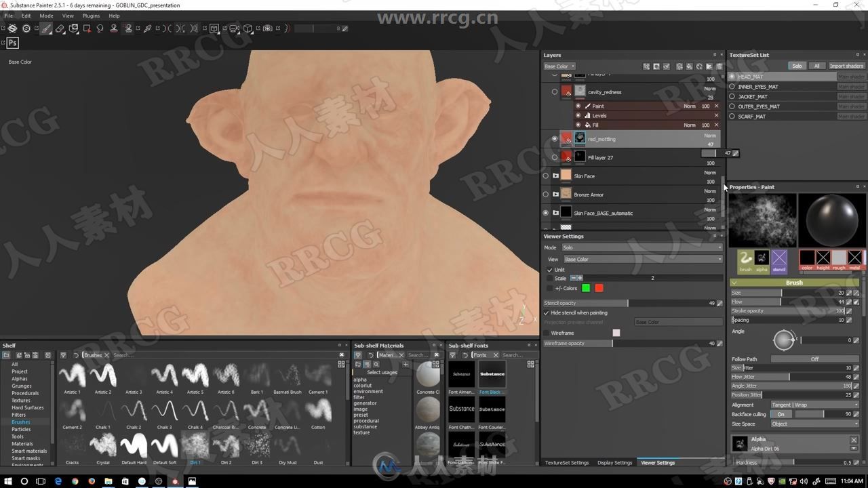Select SCARF_MAT texture set radio button
The width and height of the screenshot is (868, 488).
(x=732, y=116)
